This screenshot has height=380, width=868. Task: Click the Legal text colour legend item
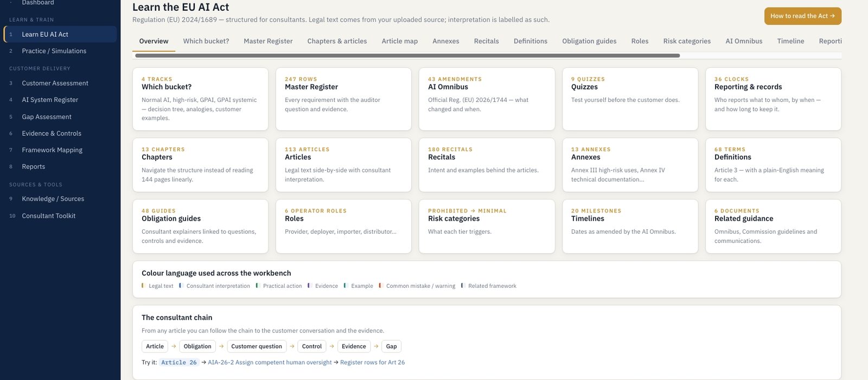[x=158, y=286]
